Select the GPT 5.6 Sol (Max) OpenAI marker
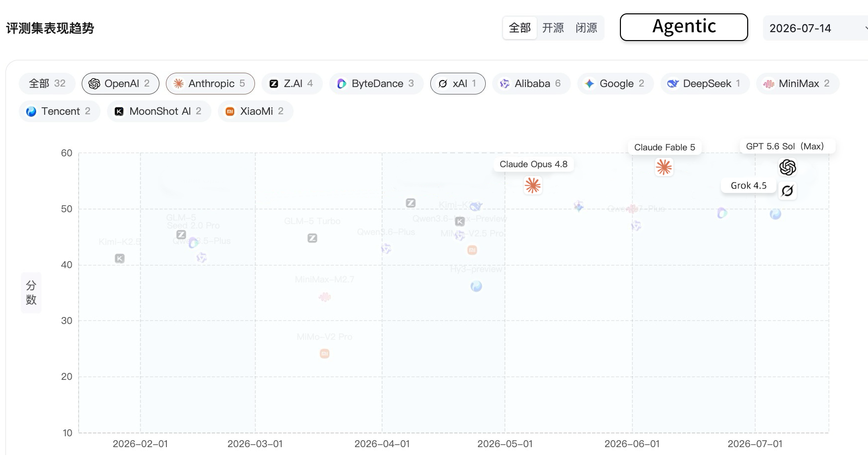The image size is (868, 460). (x=787, y=168)
